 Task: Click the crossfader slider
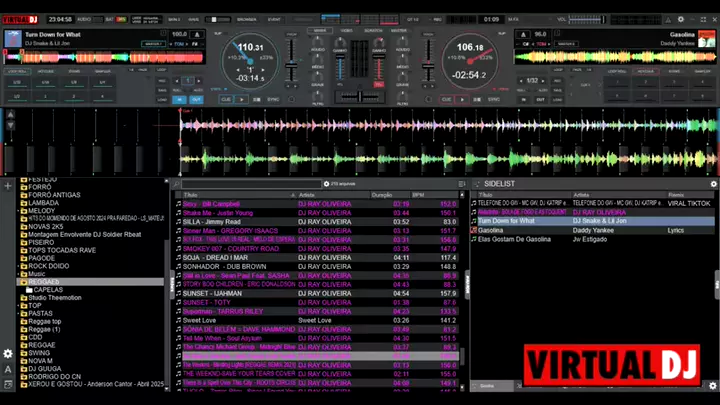(x=360, y=97)
